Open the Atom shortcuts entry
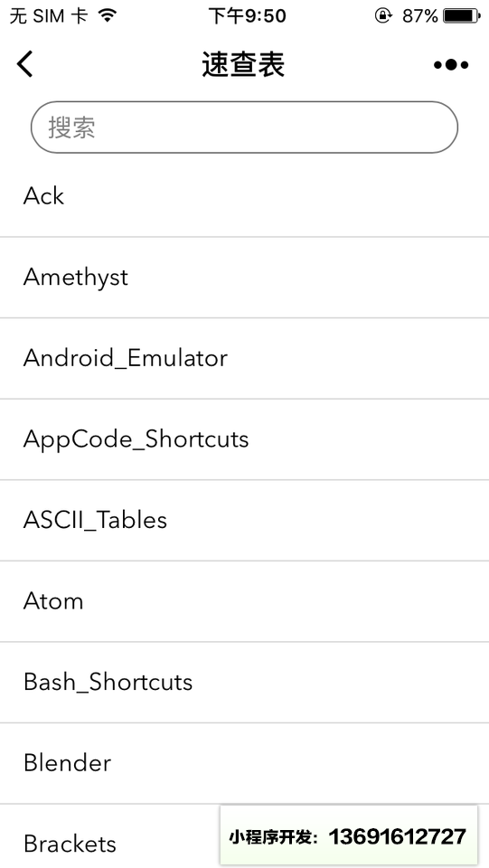The width and height of the screenshot is (489, 868). [244, 601]
